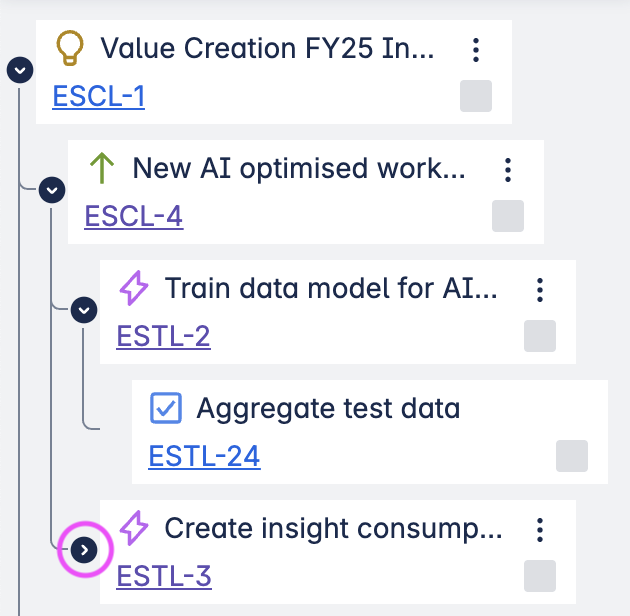Click the lightning bolt icon on ESTL-2
This screenshot has width=630, height=616.
tap(133, 289)
